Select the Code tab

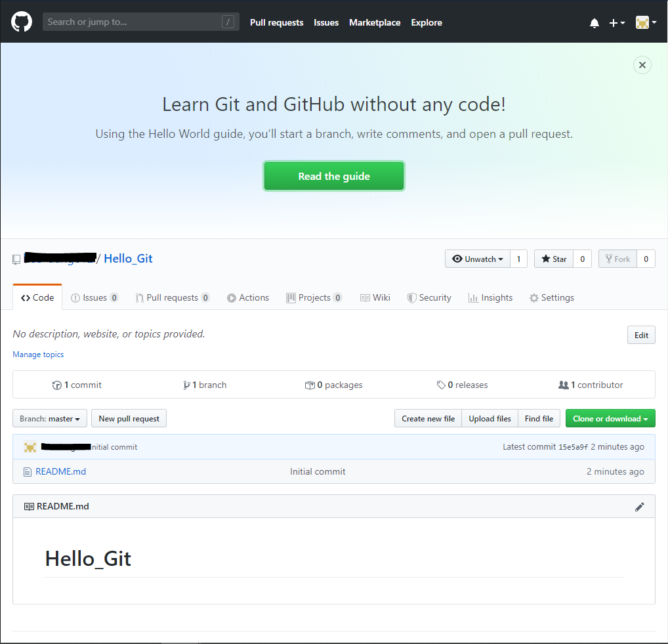click(x=37, y=297)
